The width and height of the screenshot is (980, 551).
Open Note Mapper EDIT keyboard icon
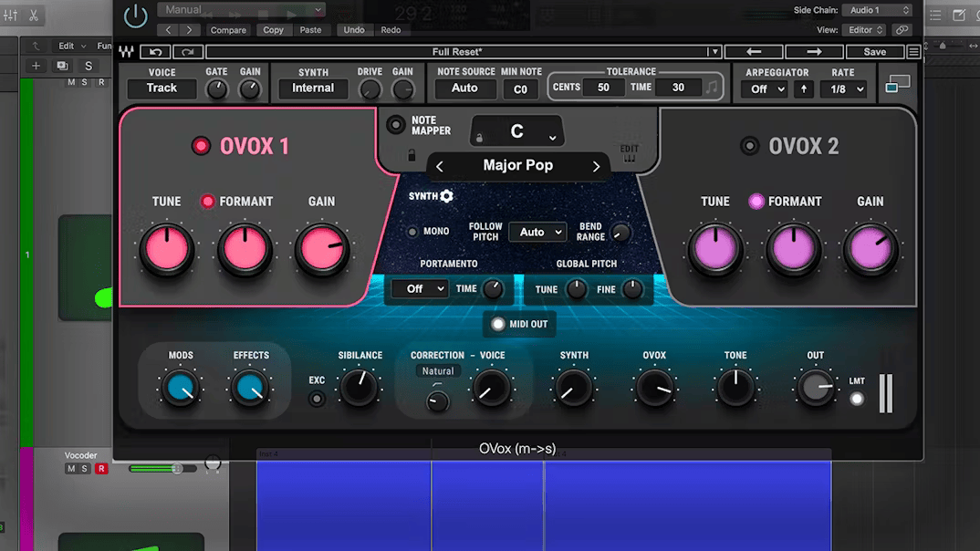point(629,153)
